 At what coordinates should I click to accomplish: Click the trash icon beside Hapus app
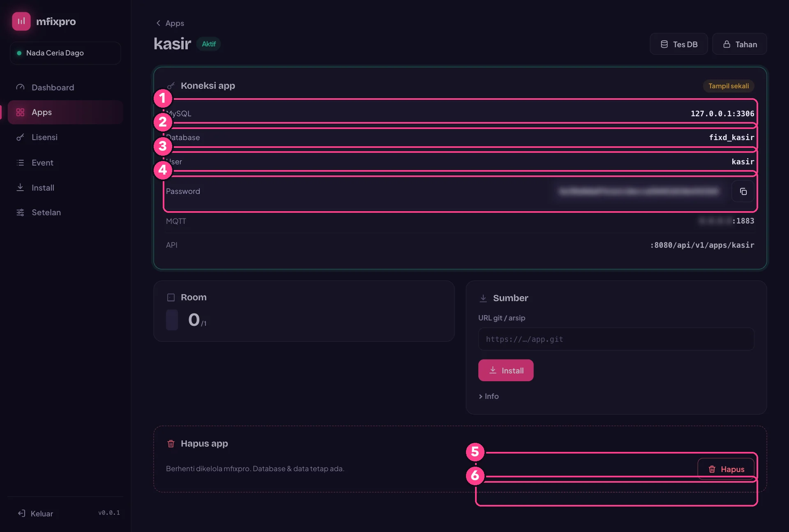tap(171, 443)
